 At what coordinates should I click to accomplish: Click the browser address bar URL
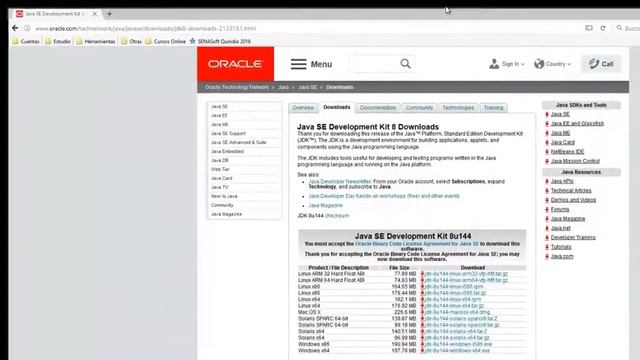pyautogui.click(x=145, y=29)
